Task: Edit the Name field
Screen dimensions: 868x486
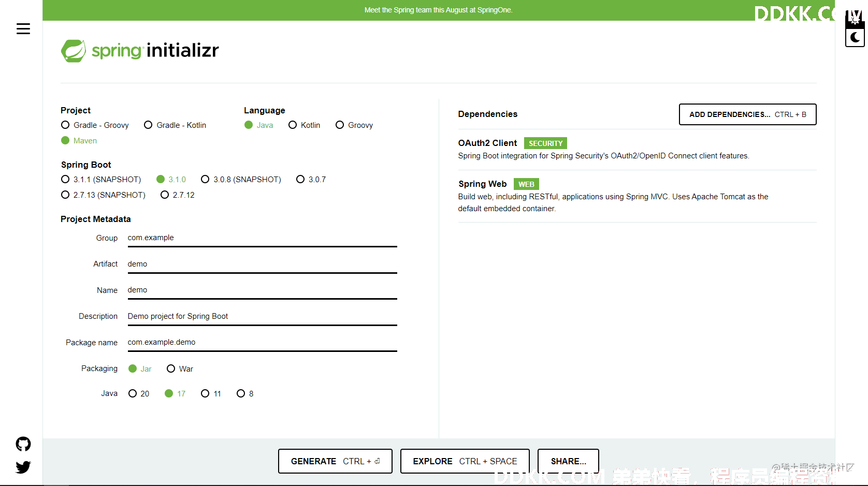Action: [262, 290]
